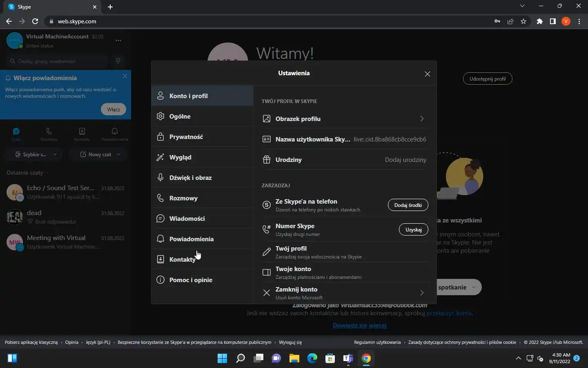Click the search Osoby, grupy, wiadomości field

click(57, 61)
